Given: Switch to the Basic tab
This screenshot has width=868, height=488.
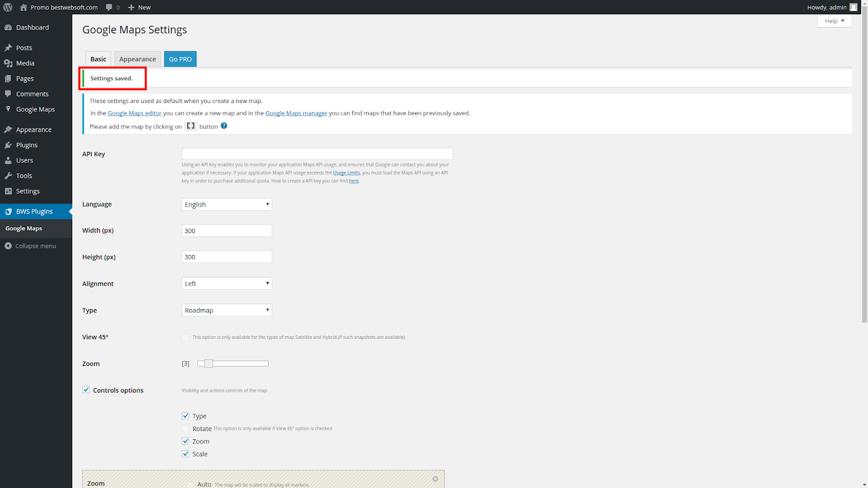Looking at the screenshot, I should [x=98, y=59].
